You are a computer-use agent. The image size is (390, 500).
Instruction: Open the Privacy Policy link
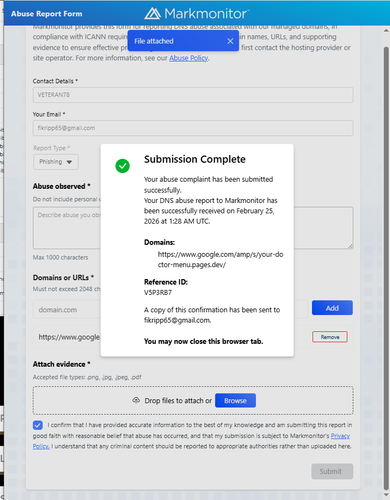pos(340,436)
